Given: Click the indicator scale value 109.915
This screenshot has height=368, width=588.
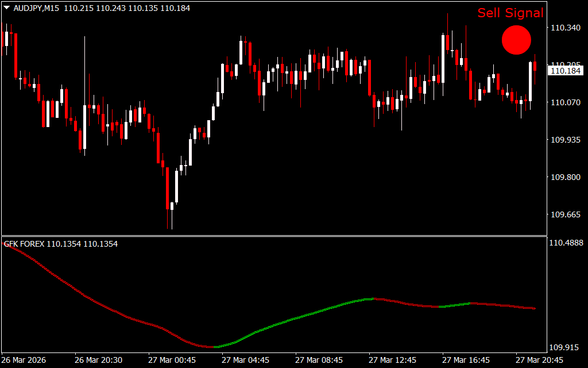Looking at the screenshot, I should pos(564,347).
